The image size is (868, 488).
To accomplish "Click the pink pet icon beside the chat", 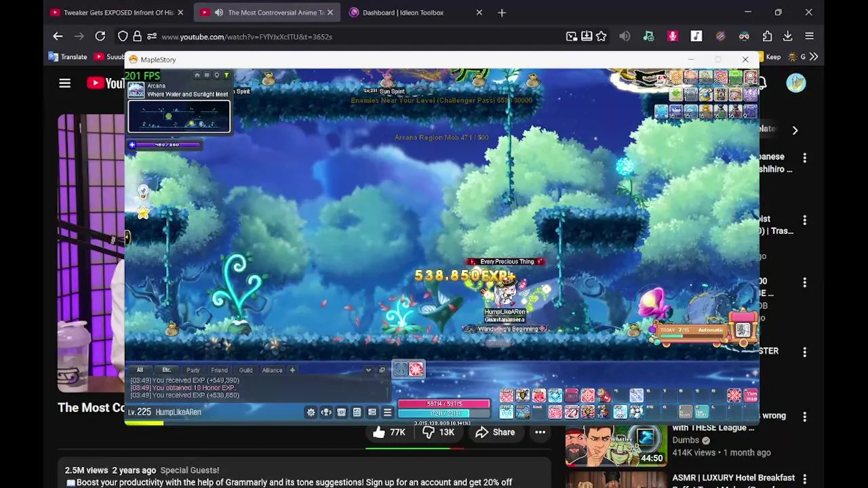I will click(x=416, y=368).
